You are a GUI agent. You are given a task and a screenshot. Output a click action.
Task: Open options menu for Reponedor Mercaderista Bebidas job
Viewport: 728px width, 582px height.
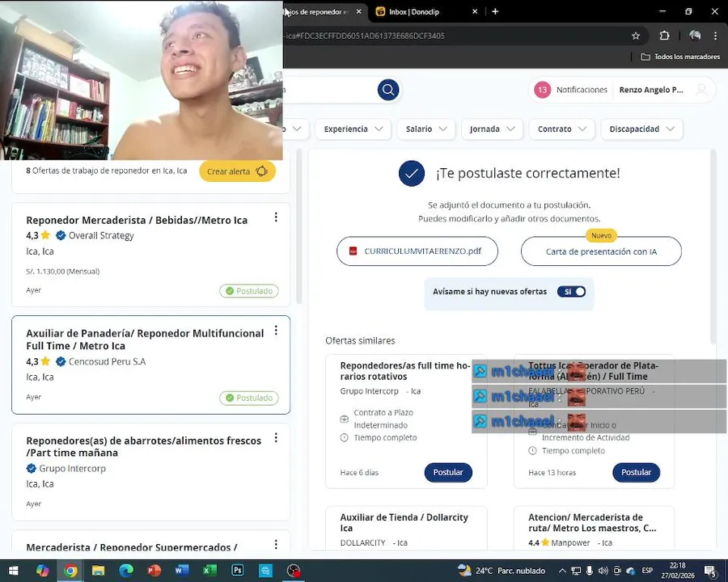point(276,217)
